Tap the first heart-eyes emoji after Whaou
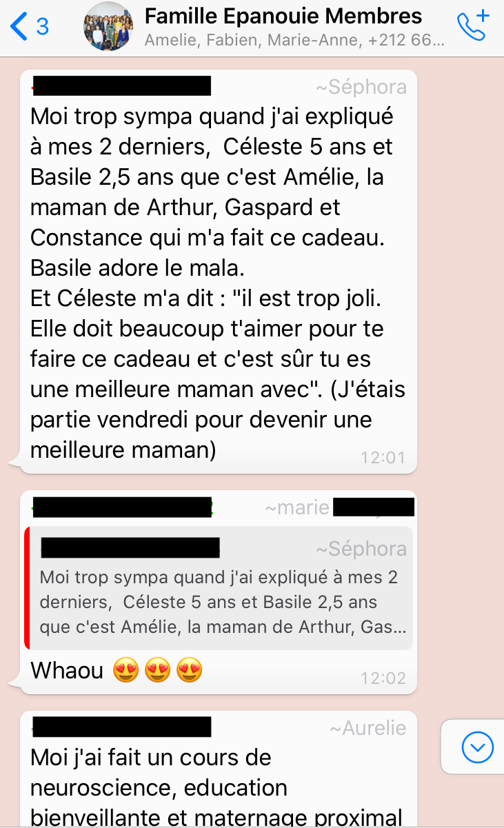The height and width of the screenshot is (828, 504). [125, 670]
